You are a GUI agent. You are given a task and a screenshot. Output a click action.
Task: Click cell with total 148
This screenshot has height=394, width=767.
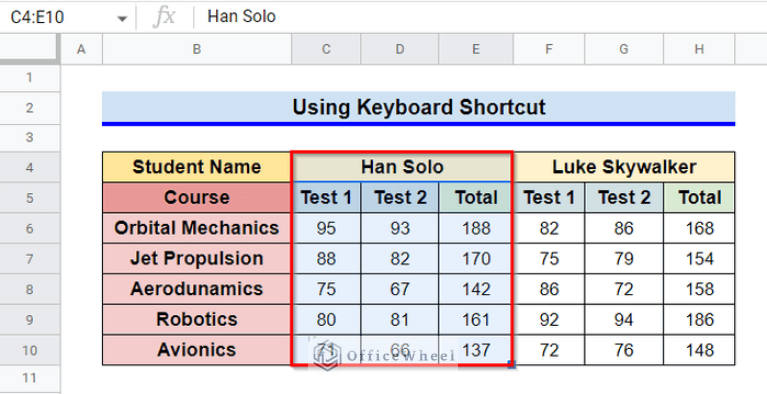[699, 349]
